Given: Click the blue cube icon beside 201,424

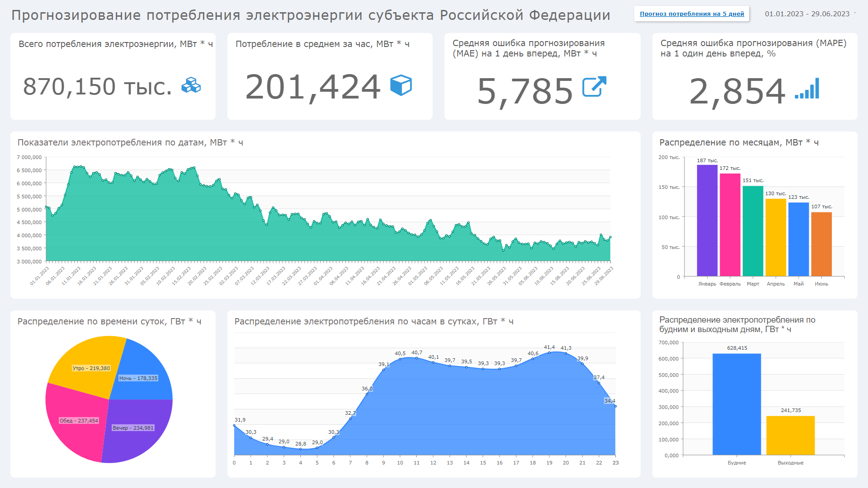Looking at the screenshot, I should (401, 85).
